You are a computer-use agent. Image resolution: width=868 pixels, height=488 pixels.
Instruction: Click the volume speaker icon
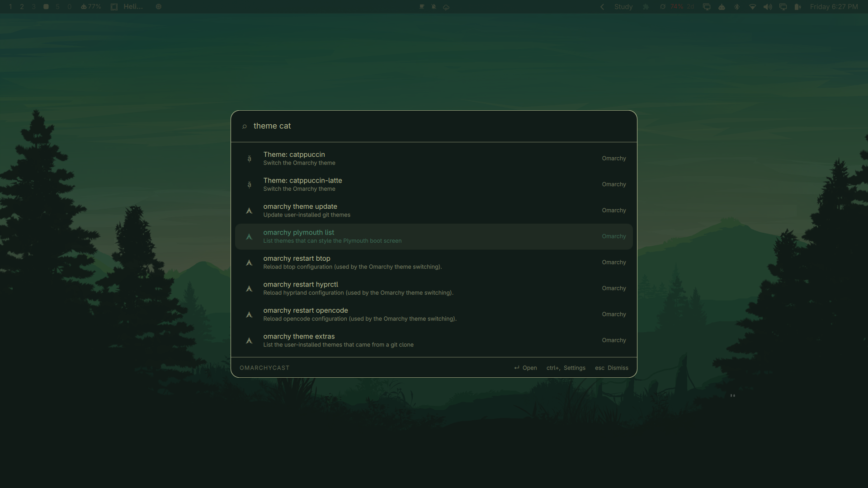coord(768,7)
